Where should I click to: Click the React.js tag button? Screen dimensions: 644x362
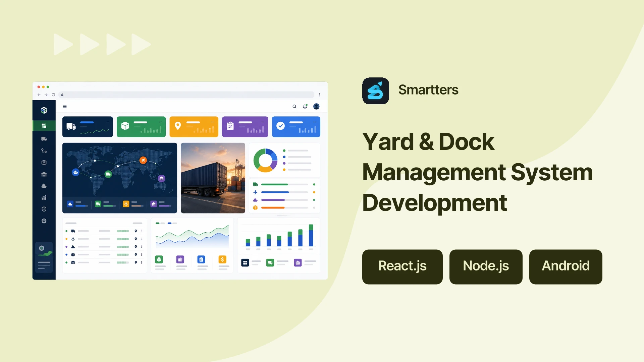pyautogui.click(x=402, y=267)
